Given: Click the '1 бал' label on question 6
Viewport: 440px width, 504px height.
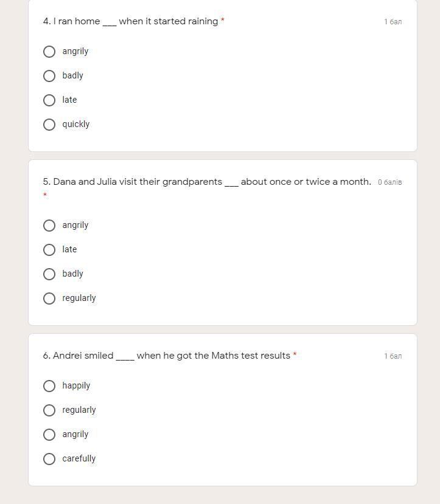Looking at the screenshot, I should (393, 356).
